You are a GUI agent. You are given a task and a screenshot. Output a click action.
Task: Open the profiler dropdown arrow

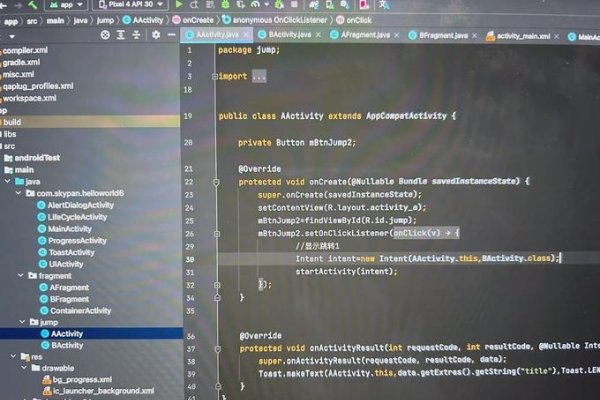(x=267, y=5)
